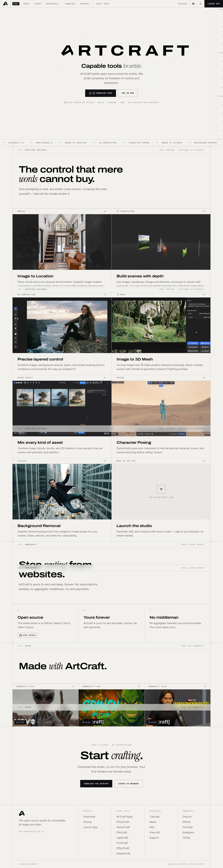Image resolution: width=223 pixels, height=868 pixels.
Task: Click the Download Free button
Action: click(x=101, y=93)
